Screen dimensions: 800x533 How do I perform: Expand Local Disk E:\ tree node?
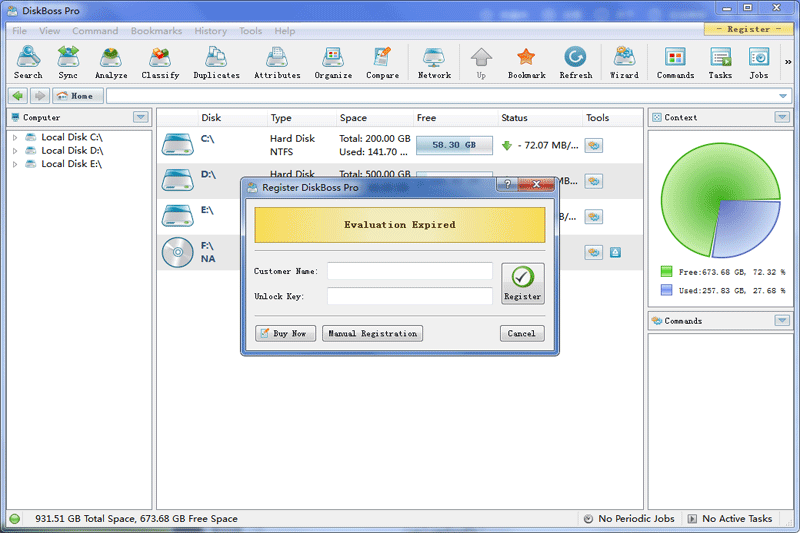coord(15,164)
